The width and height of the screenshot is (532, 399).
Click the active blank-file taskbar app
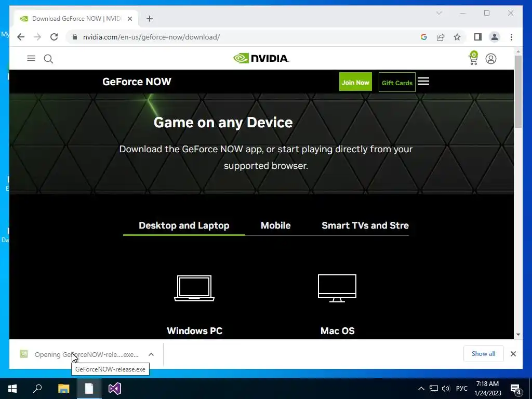(x=89, y=389)
